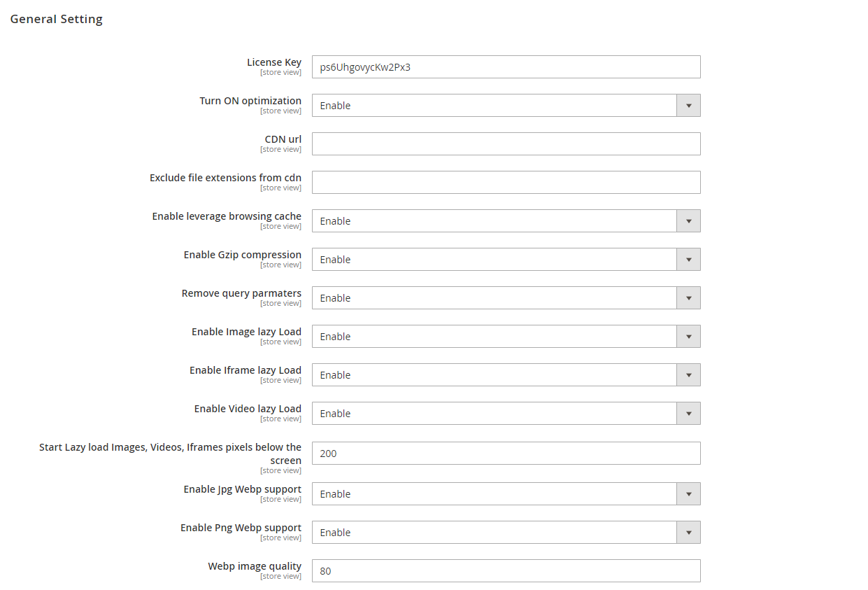Viewport: 868px width, 590px height.
Task: Expand Enable leverage browsing cache dropdown
Action: [x=494, y=221]
